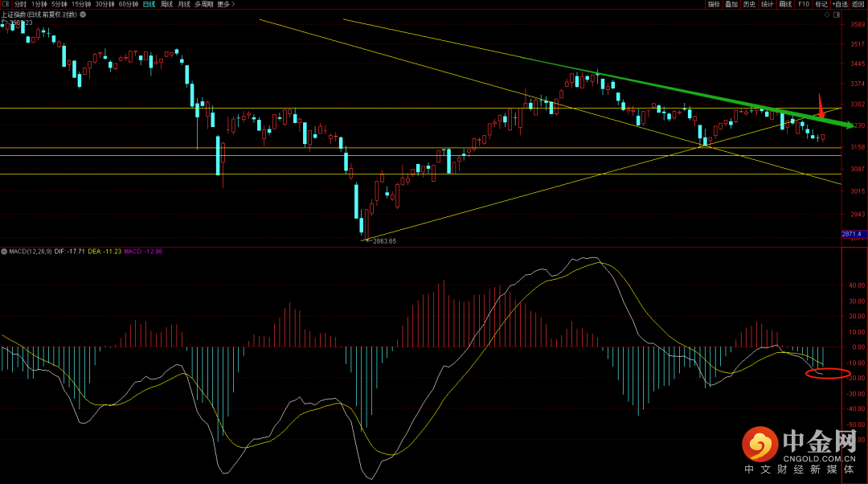Screen dimensions: 868x484
Task: Open the F10 company info button
Action: pos(804,4)
